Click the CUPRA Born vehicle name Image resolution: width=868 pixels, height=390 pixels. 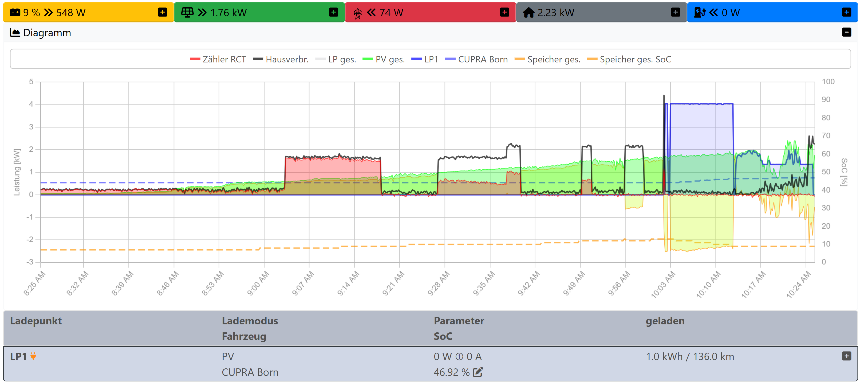pyautogui.click(x=250, y=372)
